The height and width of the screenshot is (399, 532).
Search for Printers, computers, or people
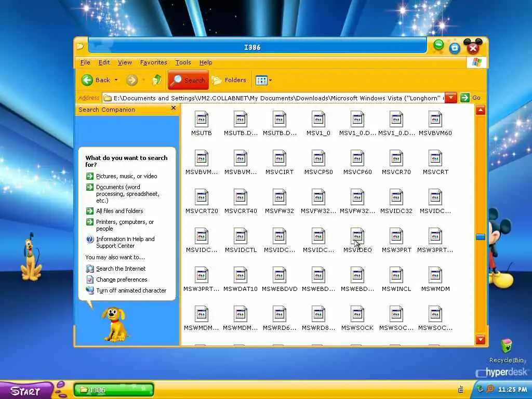(125, 225)
